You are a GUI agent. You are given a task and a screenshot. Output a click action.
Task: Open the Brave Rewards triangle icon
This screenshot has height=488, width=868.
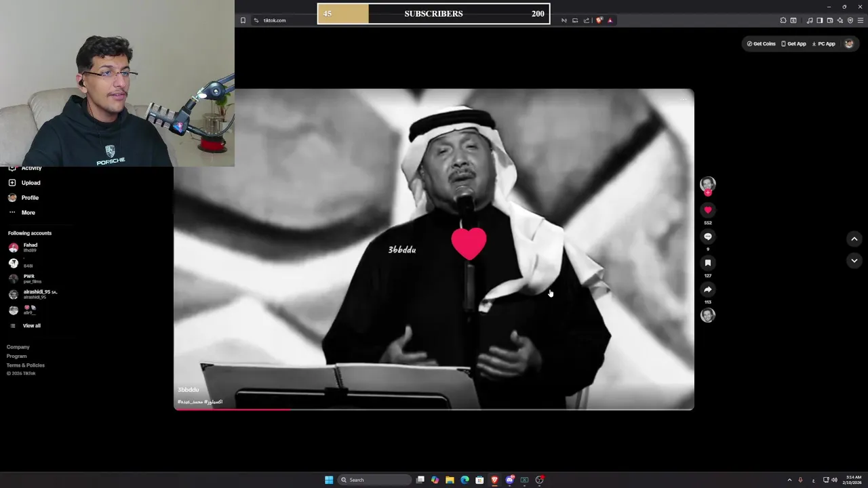(x=610, y=20)
